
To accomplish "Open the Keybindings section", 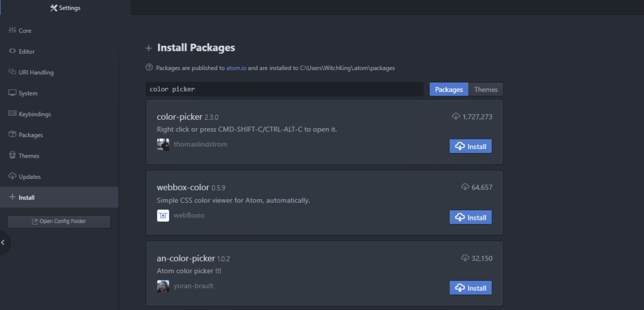I will [59, 114].
